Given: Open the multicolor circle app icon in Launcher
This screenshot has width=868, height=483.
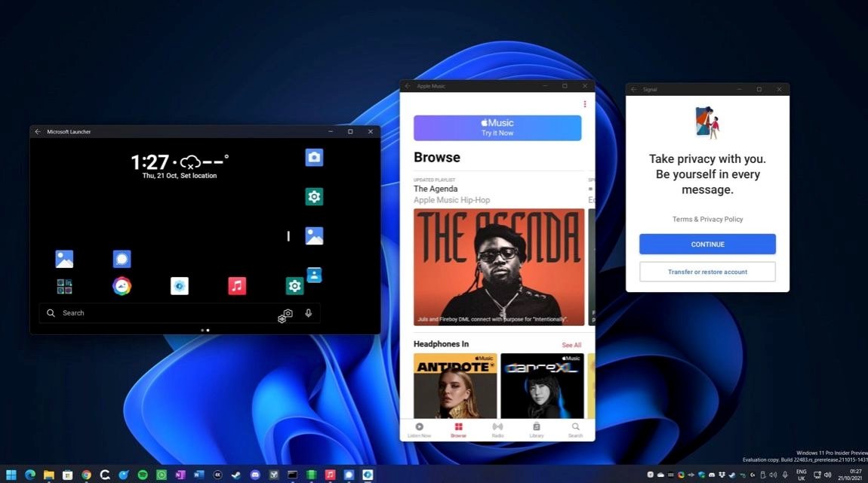Looking at the screenshot, I should pyautogui.click(x=122, y=286).
